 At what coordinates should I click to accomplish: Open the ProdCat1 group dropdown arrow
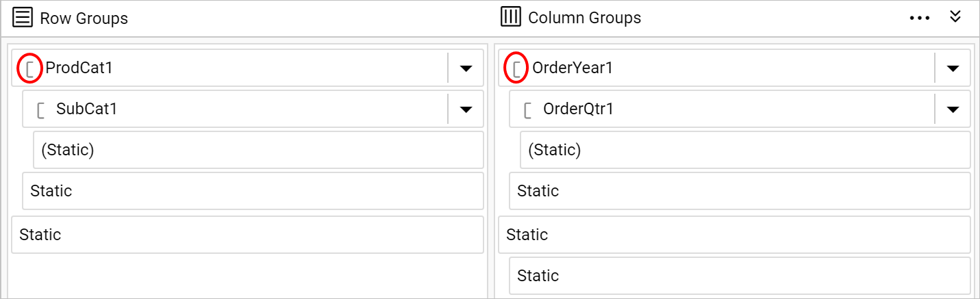466,68
